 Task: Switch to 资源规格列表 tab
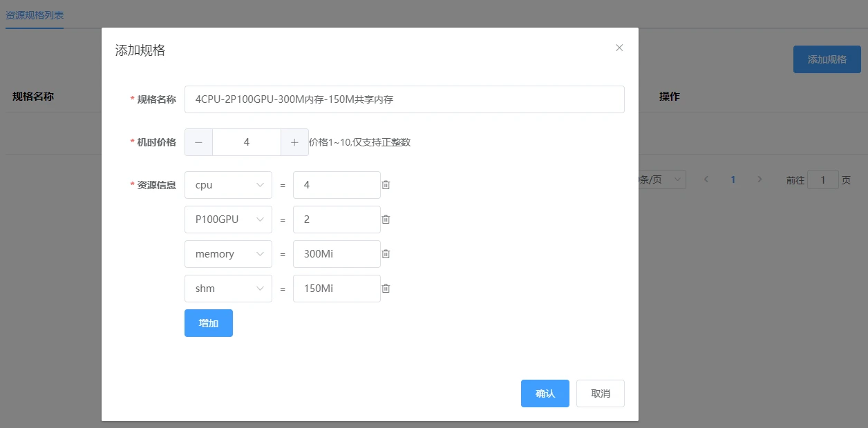(x=35, y=14)
